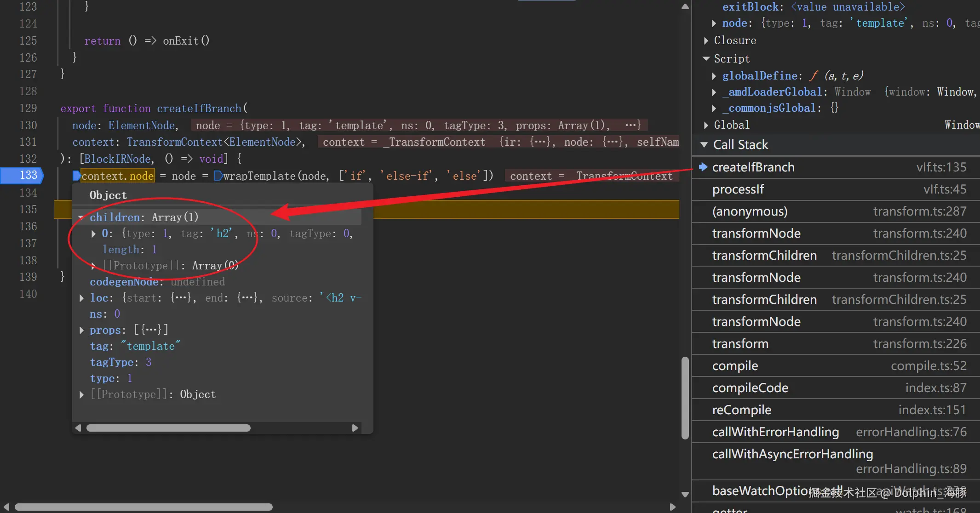Open errorHandling.ts:76 source link

pos(911,432)
